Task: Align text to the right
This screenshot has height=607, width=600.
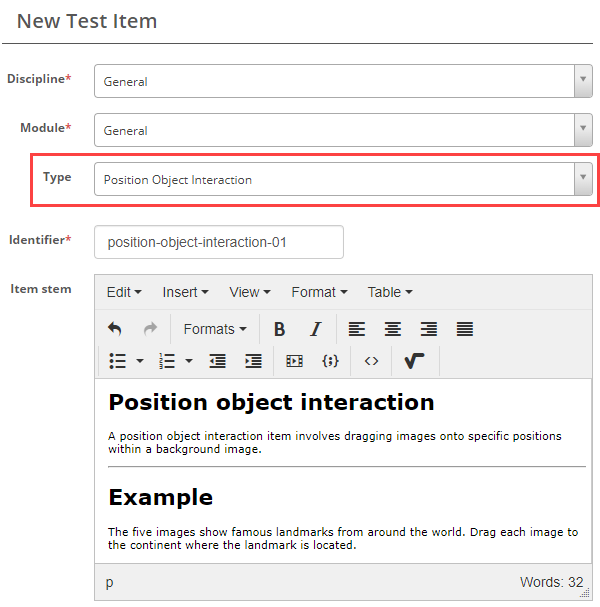Action: click(x=429, y=329)
